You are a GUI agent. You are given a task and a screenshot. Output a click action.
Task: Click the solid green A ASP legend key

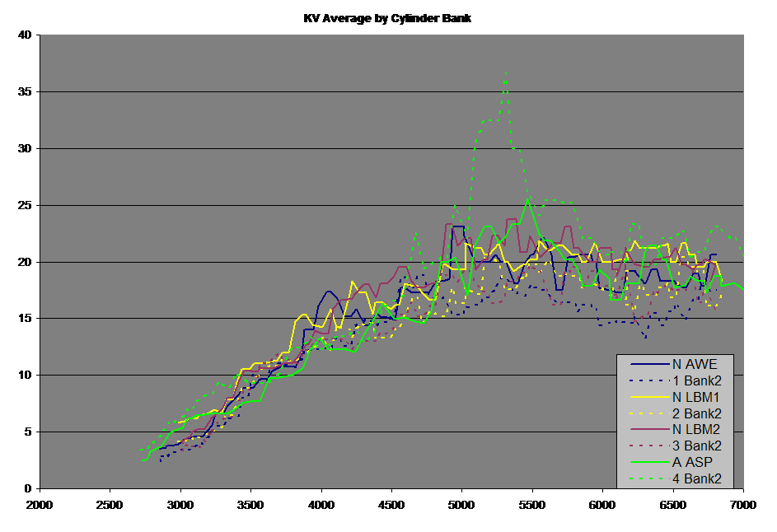pos(648,462)
